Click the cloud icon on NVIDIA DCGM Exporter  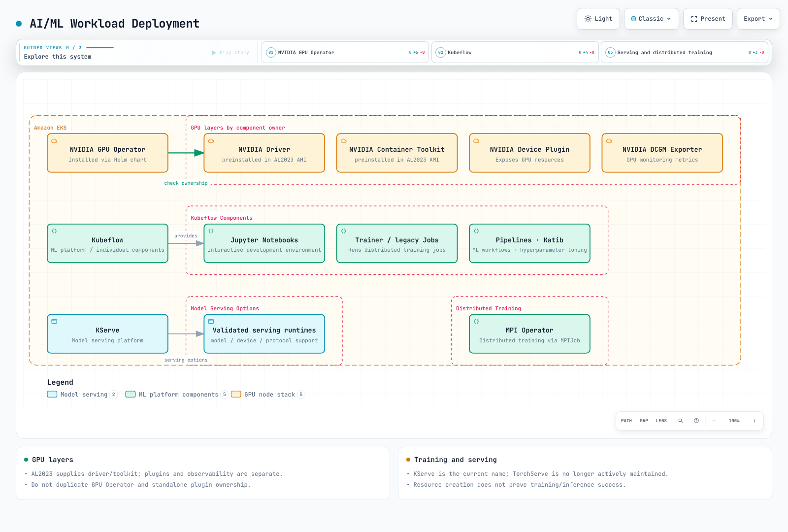click(609, 141)
